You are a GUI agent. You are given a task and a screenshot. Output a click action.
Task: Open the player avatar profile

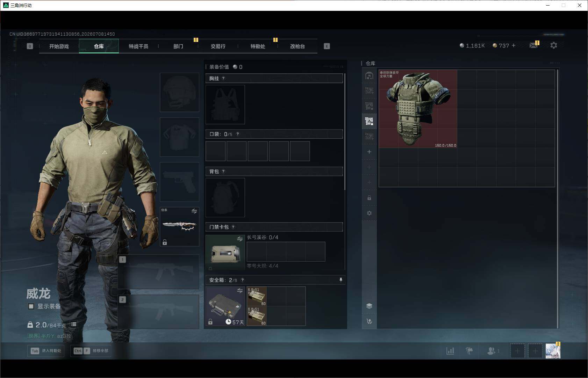click(553, 351)
